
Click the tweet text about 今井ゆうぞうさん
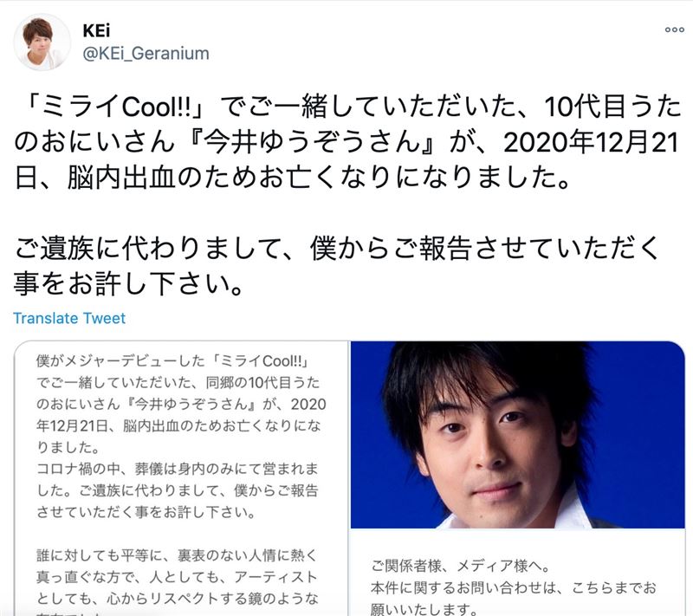click(x=347, y=142)
